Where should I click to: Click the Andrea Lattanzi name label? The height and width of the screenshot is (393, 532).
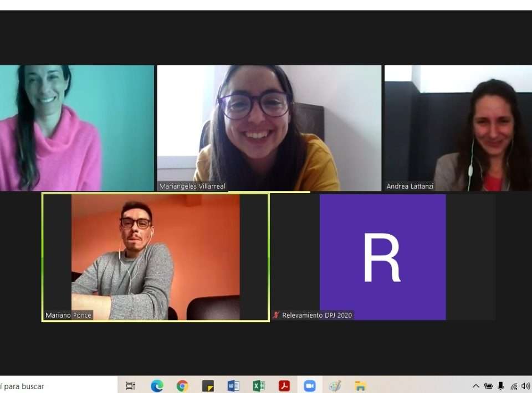click(410, 187)
